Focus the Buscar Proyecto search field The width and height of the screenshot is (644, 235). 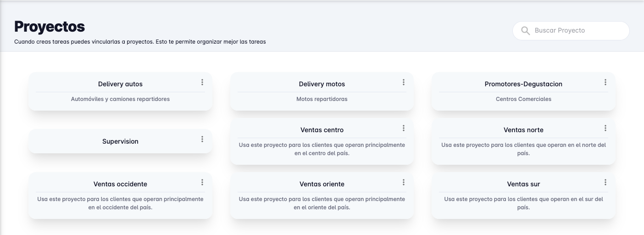pos(578,31)
